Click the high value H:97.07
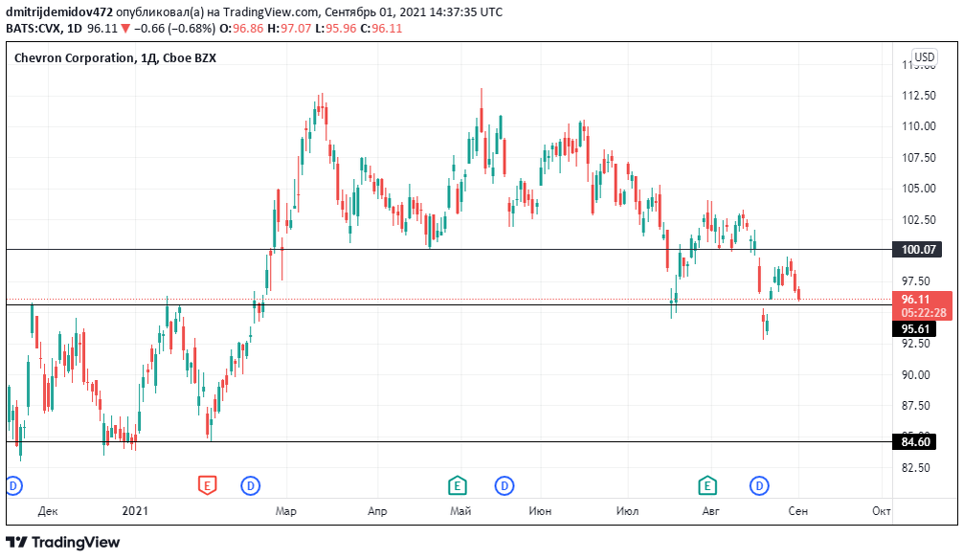 289,29
